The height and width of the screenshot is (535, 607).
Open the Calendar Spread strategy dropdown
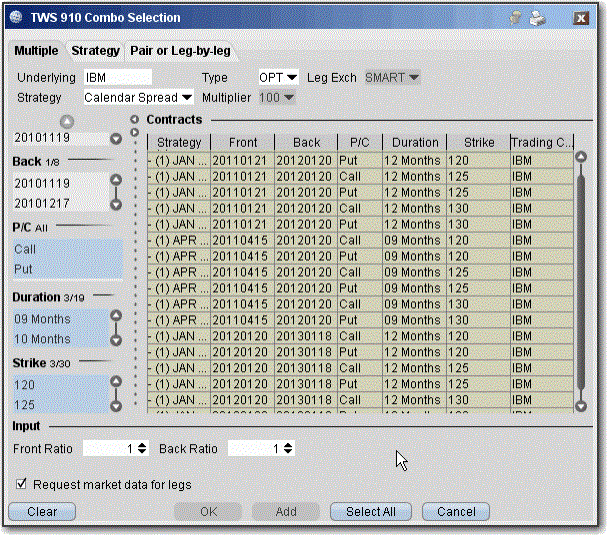(x=138, y=97)
